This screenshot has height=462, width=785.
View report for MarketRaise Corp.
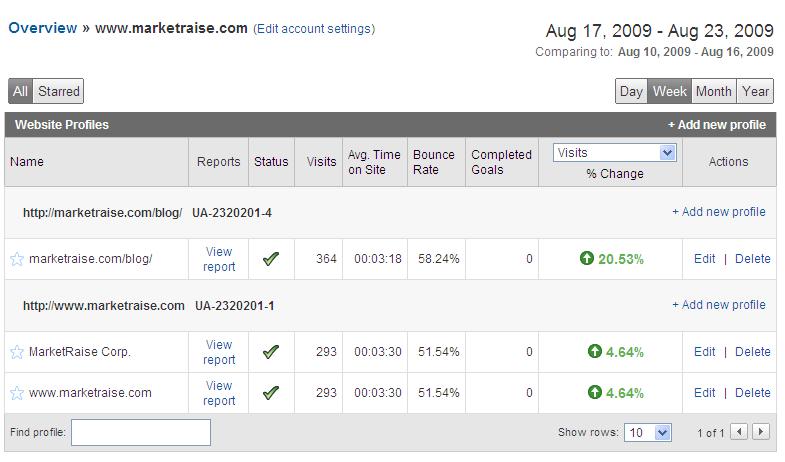click(x=219, y=352)
